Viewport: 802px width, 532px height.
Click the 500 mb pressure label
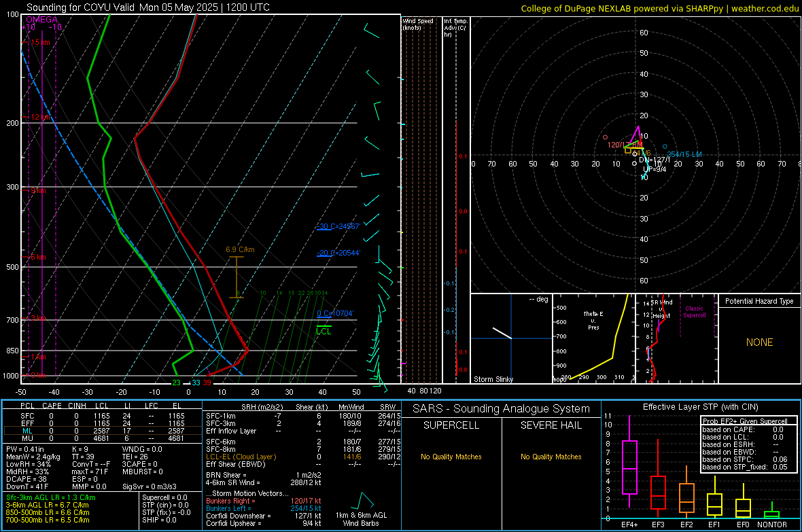coord(12,267)
